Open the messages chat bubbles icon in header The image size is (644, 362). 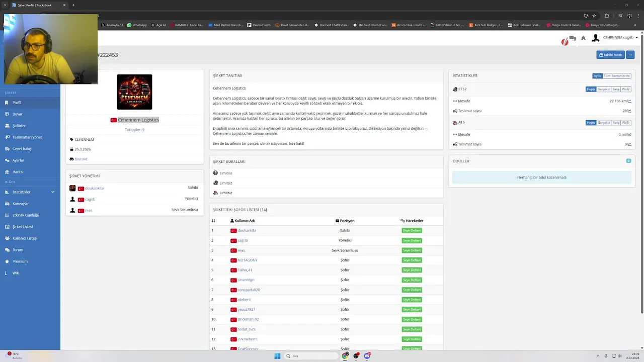pyautogui.click(x=573, y=38)
